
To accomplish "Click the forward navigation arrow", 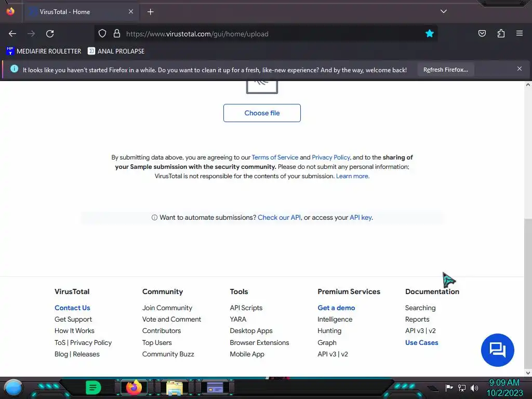I will [31, 34].
